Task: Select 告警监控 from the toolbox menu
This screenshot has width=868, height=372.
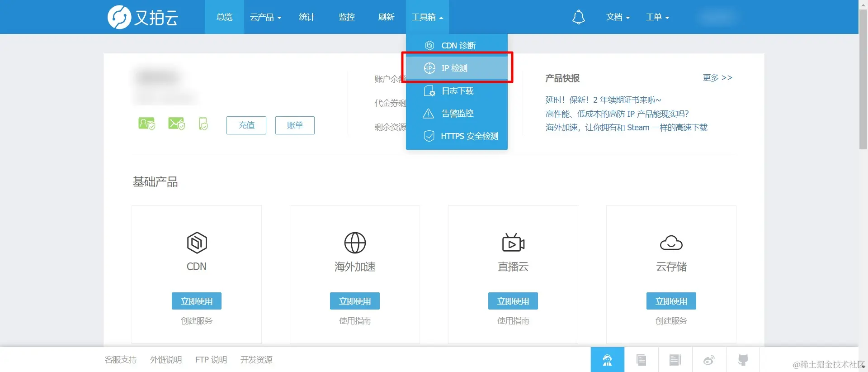Action: (457, 113)
